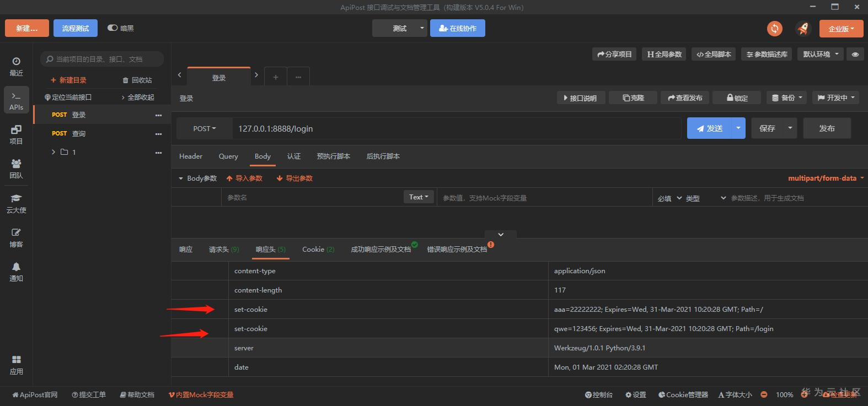This screenshot has width=868, height=406.
Task: Click the 锁定 lock button
Action: point(737,98)
